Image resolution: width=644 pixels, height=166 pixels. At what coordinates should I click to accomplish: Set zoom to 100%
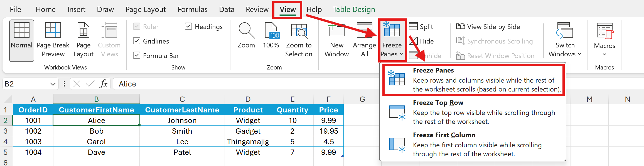pos(271,31)
